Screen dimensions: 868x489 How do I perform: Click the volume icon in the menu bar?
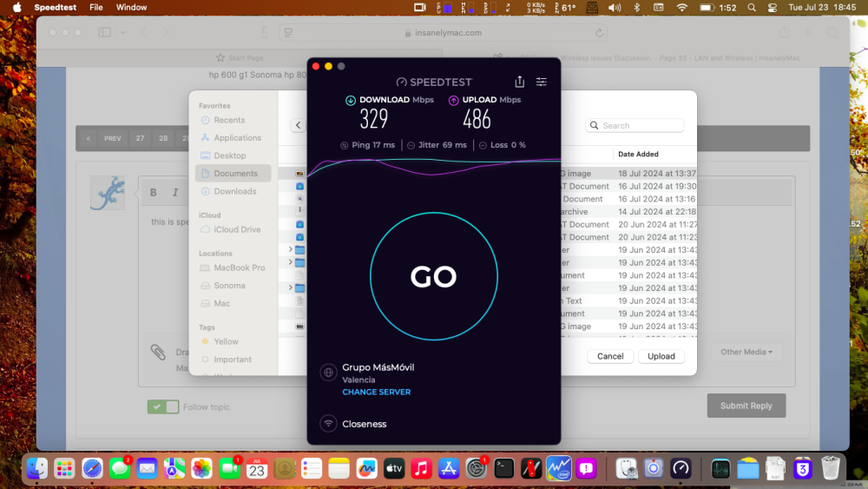pyautogui.click(x=615, y=7)
